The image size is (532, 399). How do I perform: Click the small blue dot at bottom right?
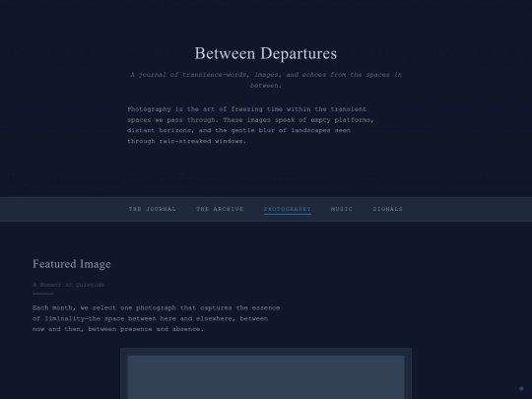tap(521, 389)
